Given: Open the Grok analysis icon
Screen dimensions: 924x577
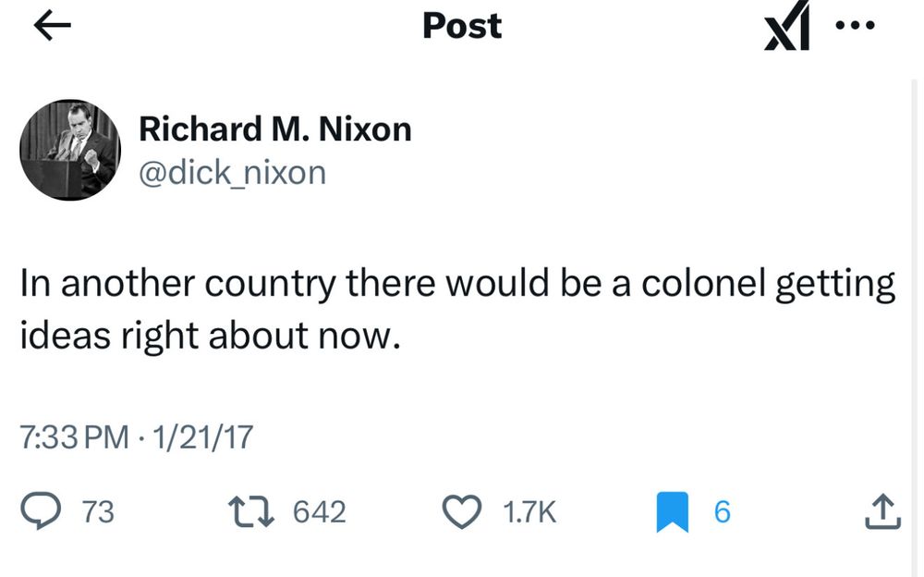Looking at the screenshot, I should (786, 25).
